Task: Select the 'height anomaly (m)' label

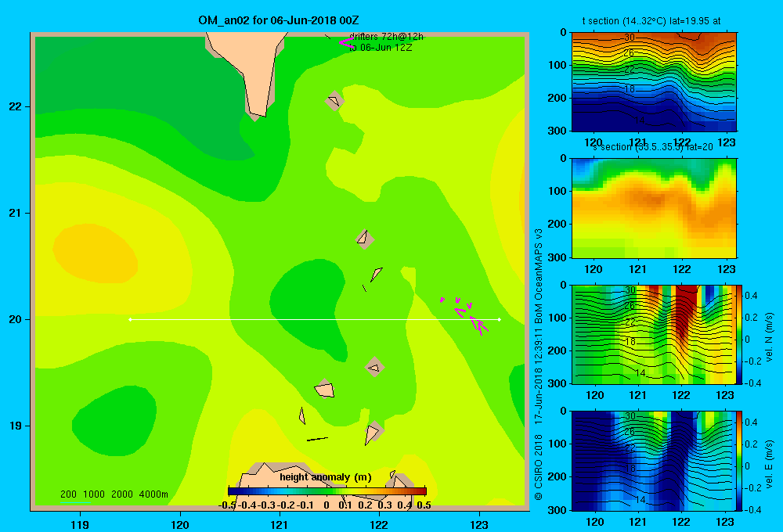Action: [x=326, y=477]
